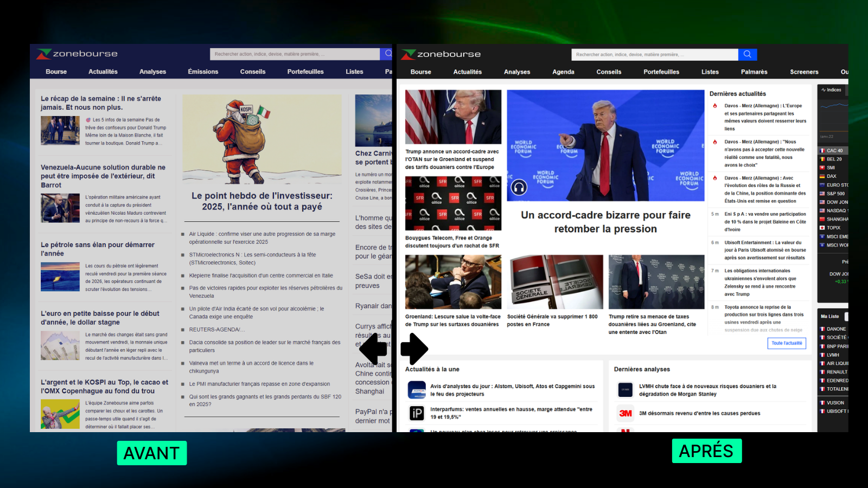This screenshot has height=488, width=868.
Task: Open Bourse menu in the Avant panel
Action: tap(56, 72)
